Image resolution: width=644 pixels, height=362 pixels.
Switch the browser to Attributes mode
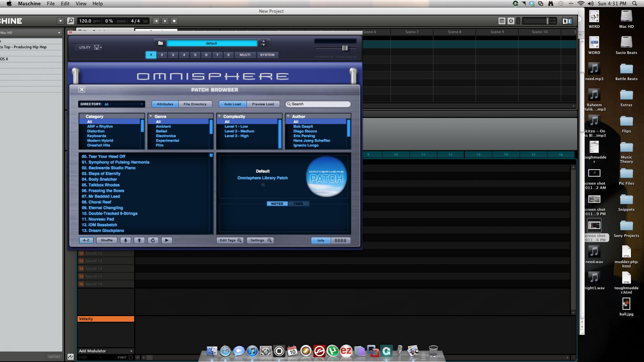click(x=165, y=104)
